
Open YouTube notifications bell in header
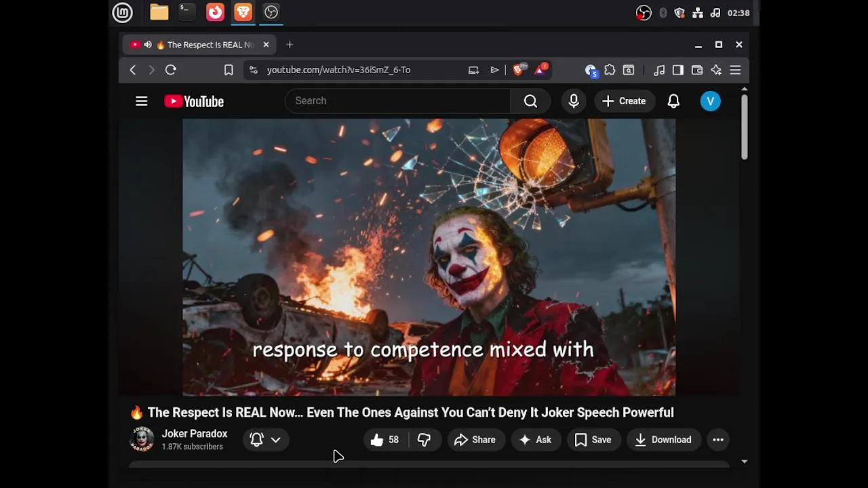point(673,101)
